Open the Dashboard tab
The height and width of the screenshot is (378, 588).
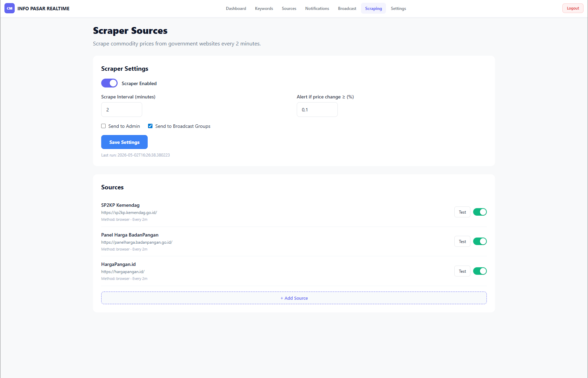tap(236, 9)
